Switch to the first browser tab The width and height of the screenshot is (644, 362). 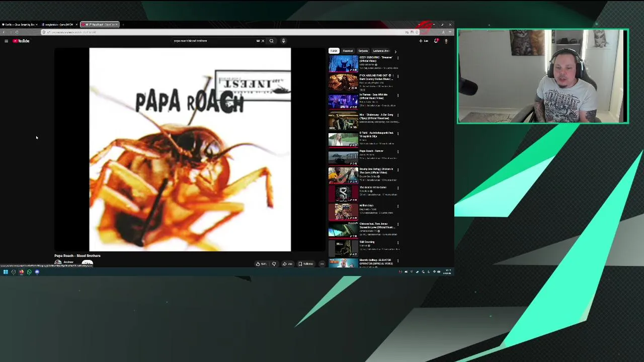20,24
